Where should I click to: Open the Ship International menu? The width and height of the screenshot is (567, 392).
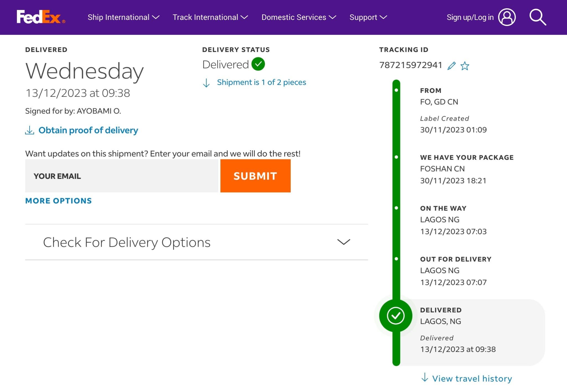click(x=123, y=17)
